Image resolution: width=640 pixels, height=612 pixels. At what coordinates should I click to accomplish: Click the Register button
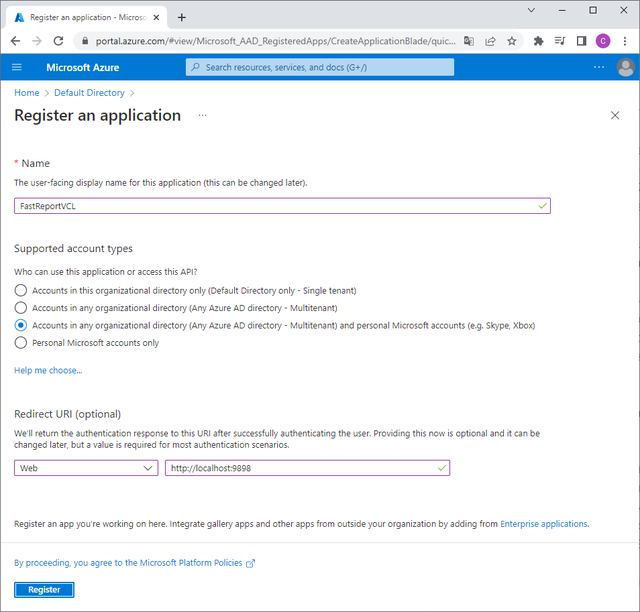[x=44, y=590]
